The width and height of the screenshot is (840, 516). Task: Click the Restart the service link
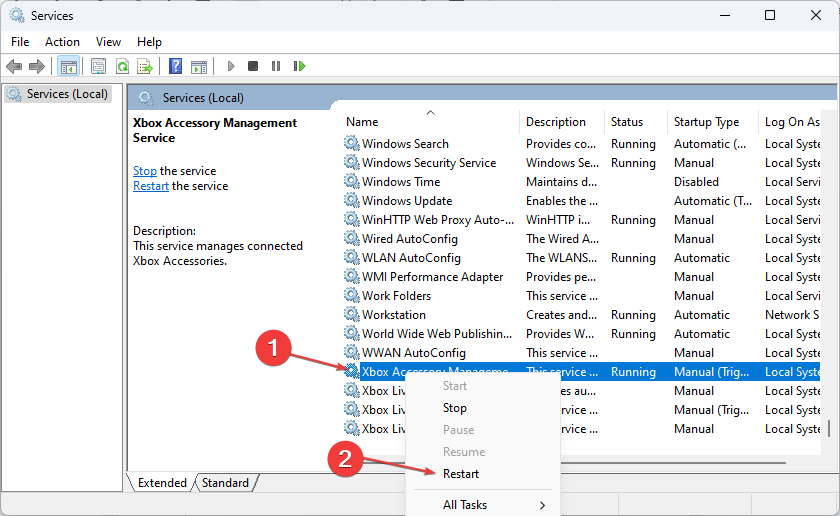[x=151, y=186]
